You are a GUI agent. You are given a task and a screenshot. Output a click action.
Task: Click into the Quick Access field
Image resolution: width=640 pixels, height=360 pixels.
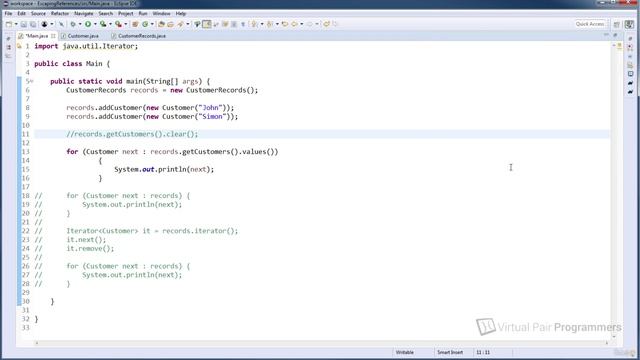[x=590, y=24]
